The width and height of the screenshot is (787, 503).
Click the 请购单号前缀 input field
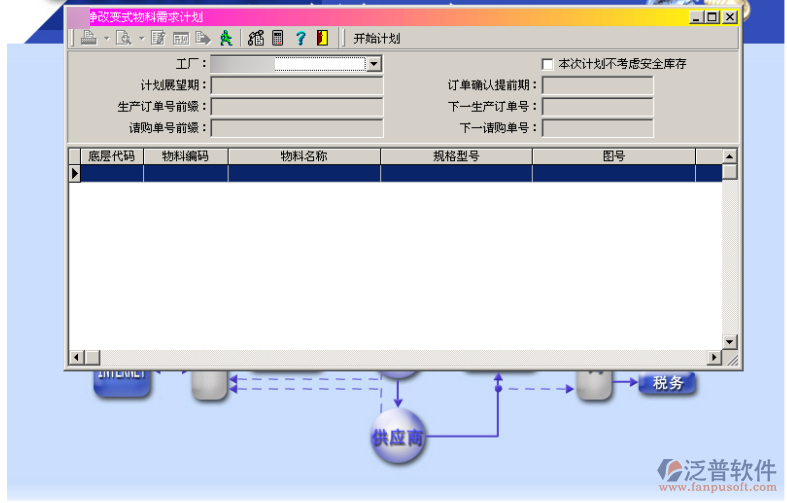pos(297,128)
